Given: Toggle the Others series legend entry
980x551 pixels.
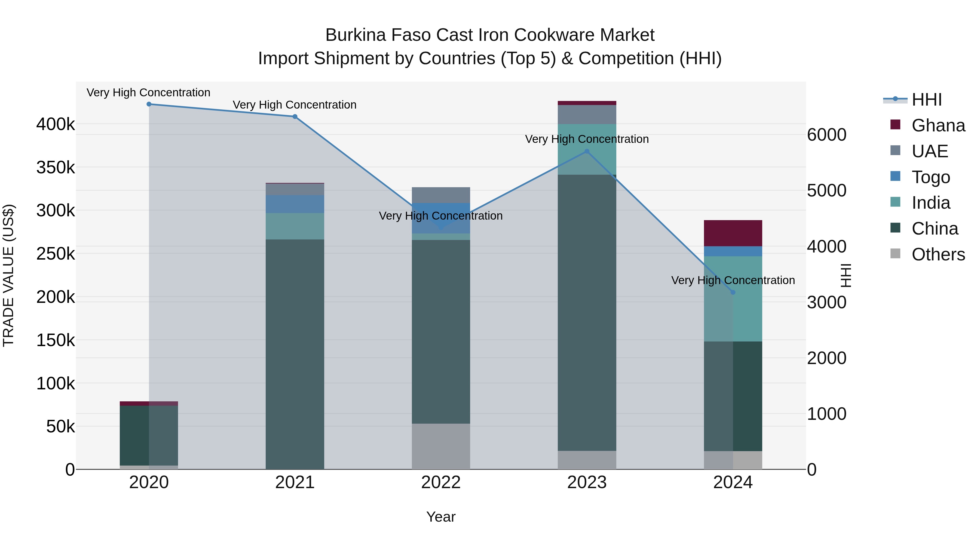Looking at the screenshot, I should coord(928,254).
